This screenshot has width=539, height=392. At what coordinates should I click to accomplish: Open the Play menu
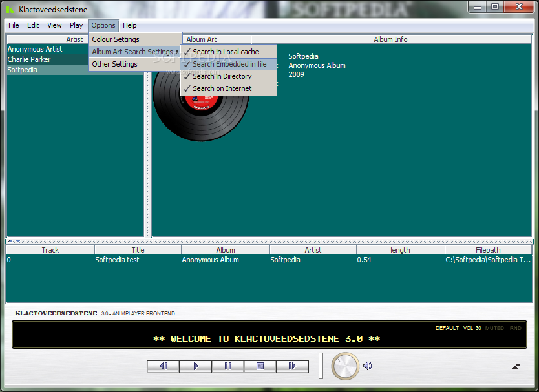click(76, 25)
